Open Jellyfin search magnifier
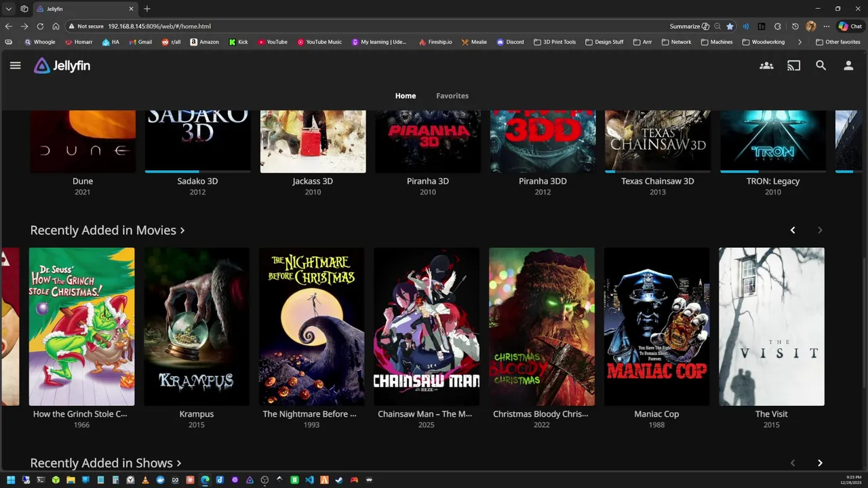Image resolution: width=868 pixels, height=488 pixels. tap(821, 66)
